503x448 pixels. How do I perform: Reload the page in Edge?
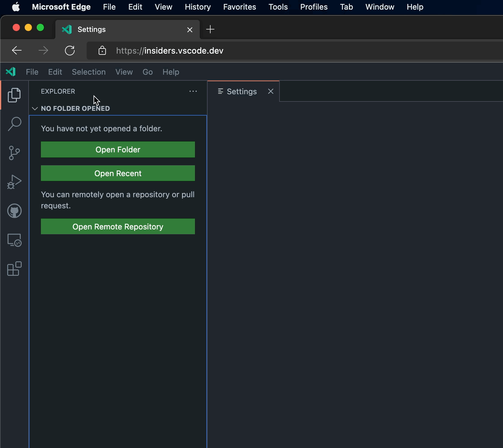(x=70, y=50)
